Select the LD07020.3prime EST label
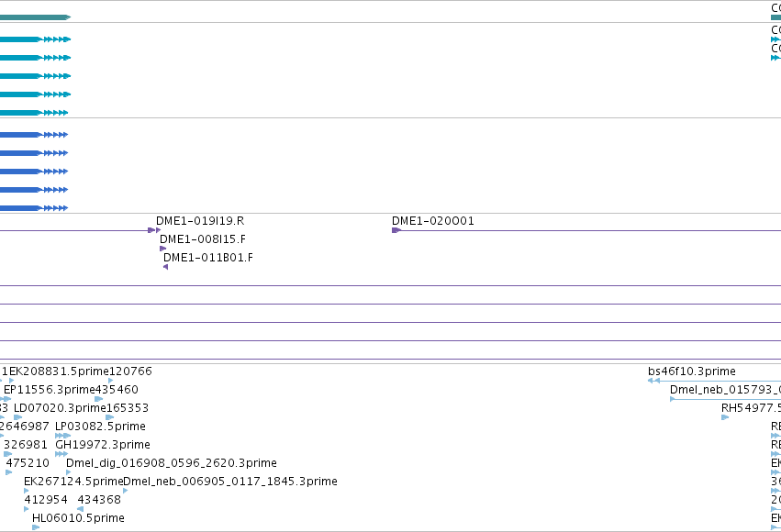 pyautogui.click(x=60, y=408)
